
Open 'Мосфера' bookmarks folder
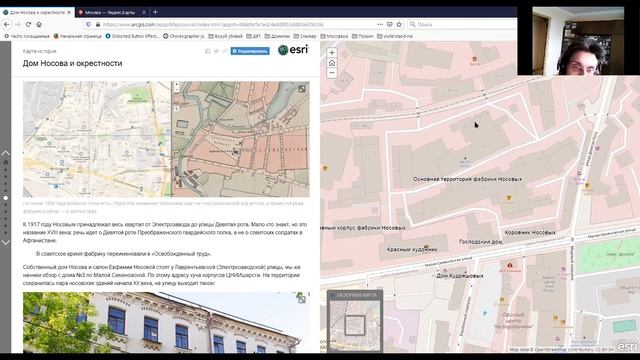coord(334,36)
